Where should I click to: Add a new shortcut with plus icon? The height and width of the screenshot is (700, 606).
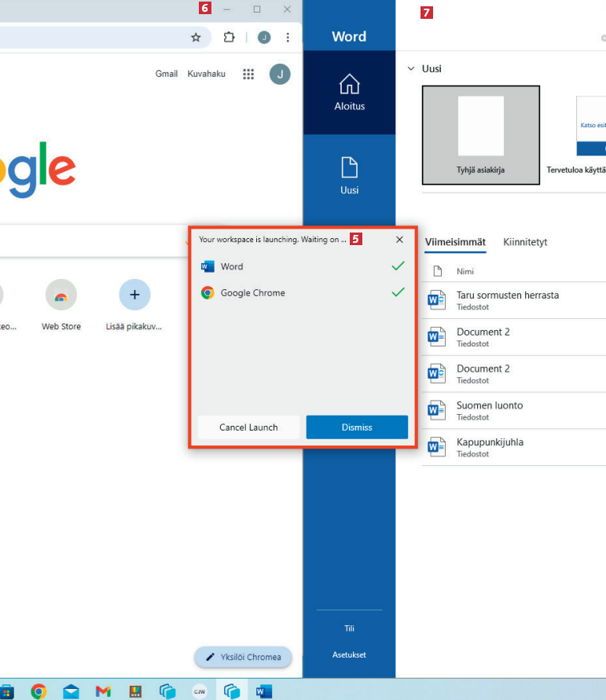[134, 295]
